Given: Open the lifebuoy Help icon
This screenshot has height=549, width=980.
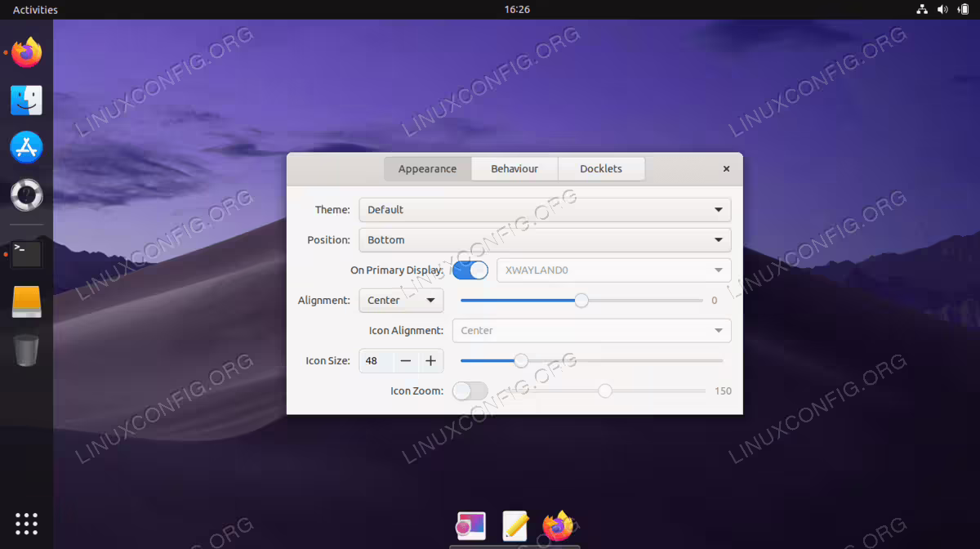Looking at the screenshot, I should pos(26,195).
